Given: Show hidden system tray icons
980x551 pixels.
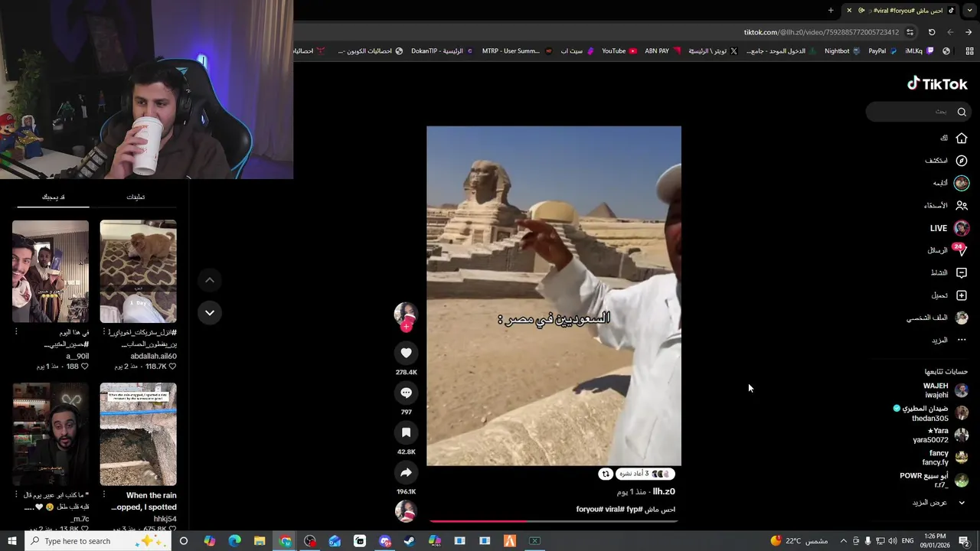Looking at the screenshot, I should tap(843, 541).
